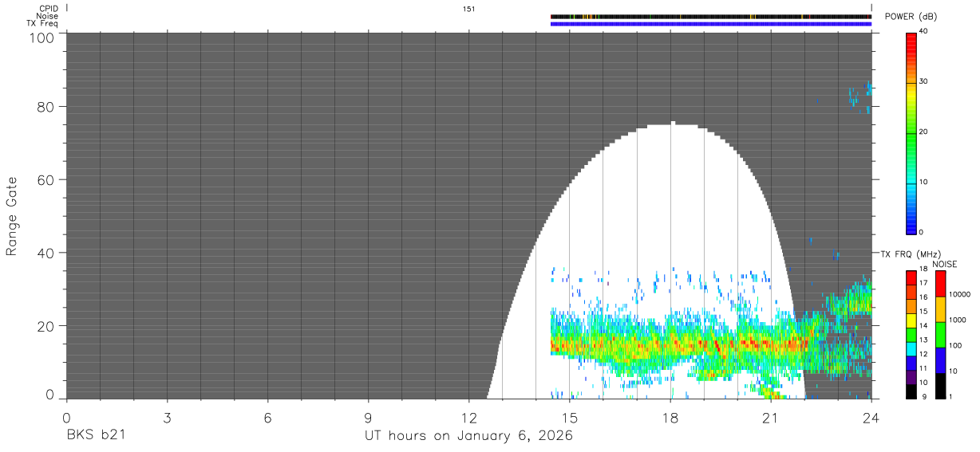Click the Noise row label
The image size is (980, 452).
tap(47, 16)
